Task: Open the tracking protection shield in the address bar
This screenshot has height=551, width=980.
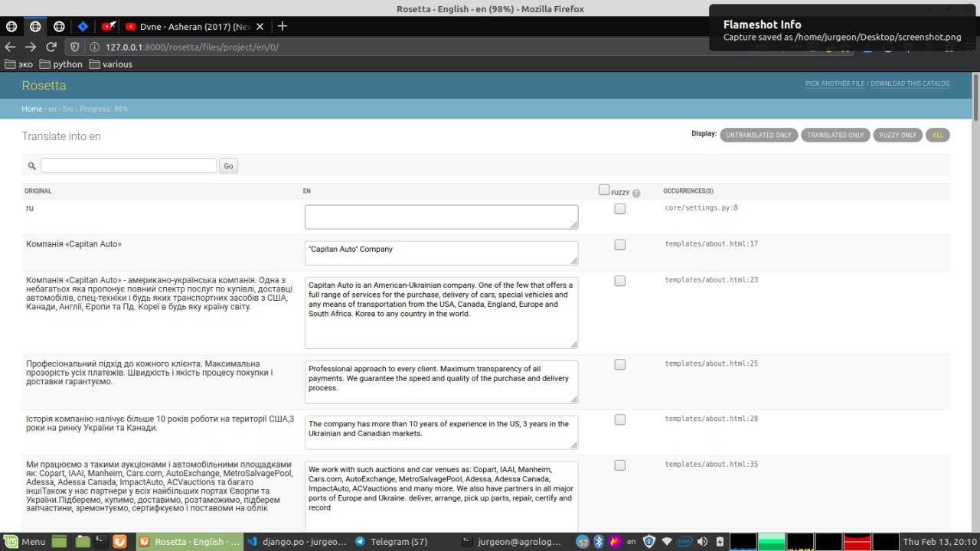Action: 75,47
